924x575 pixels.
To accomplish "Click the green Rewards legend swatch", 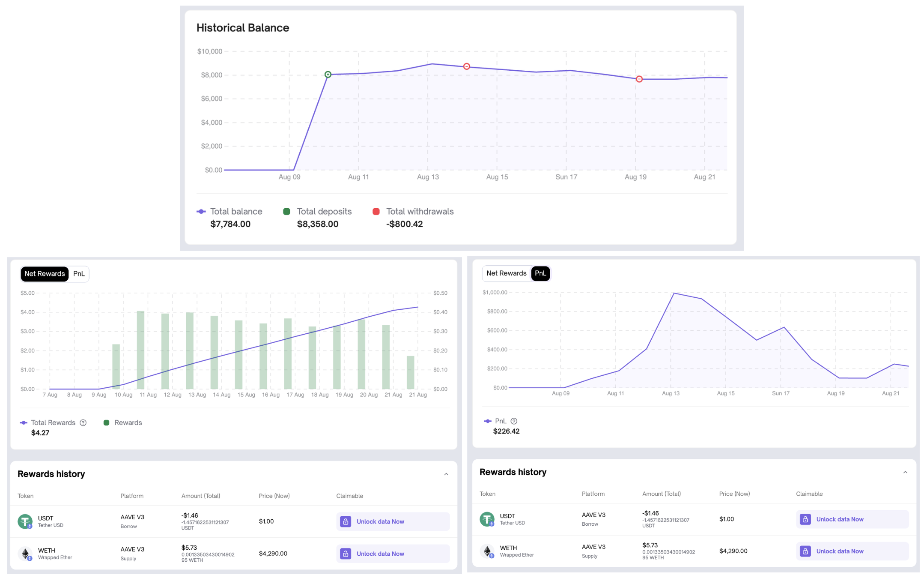I will [x=107, y=422].
